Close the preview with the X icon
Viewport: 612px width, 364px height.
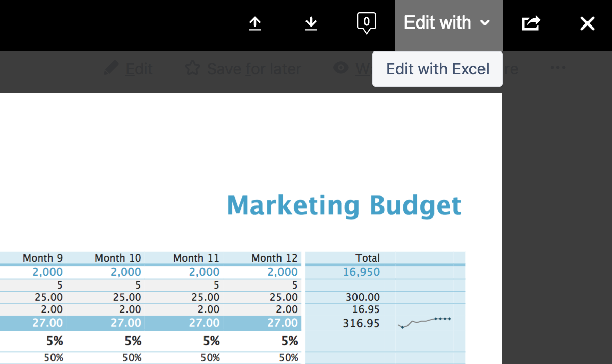[588, 23]
